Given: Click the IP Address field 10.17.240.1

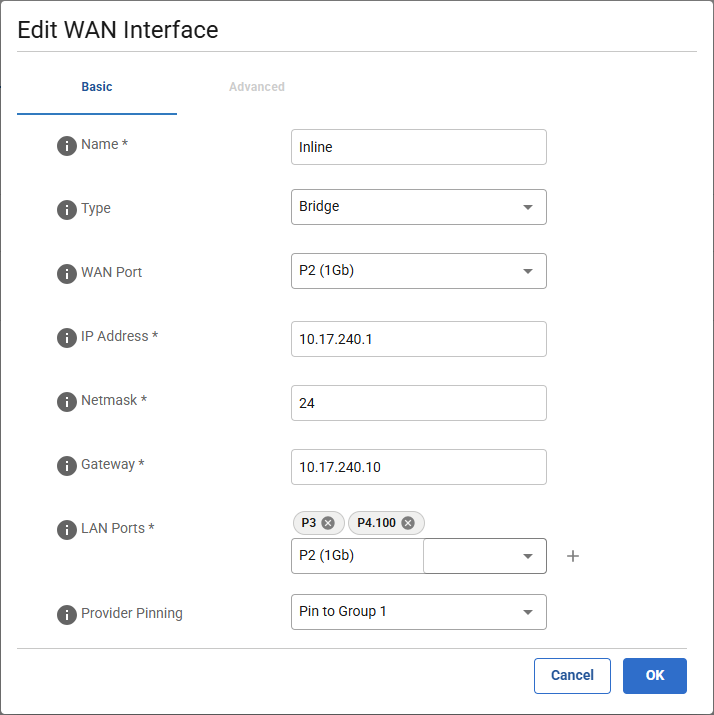Looking at the screenshot, I should tap(419, 339).
